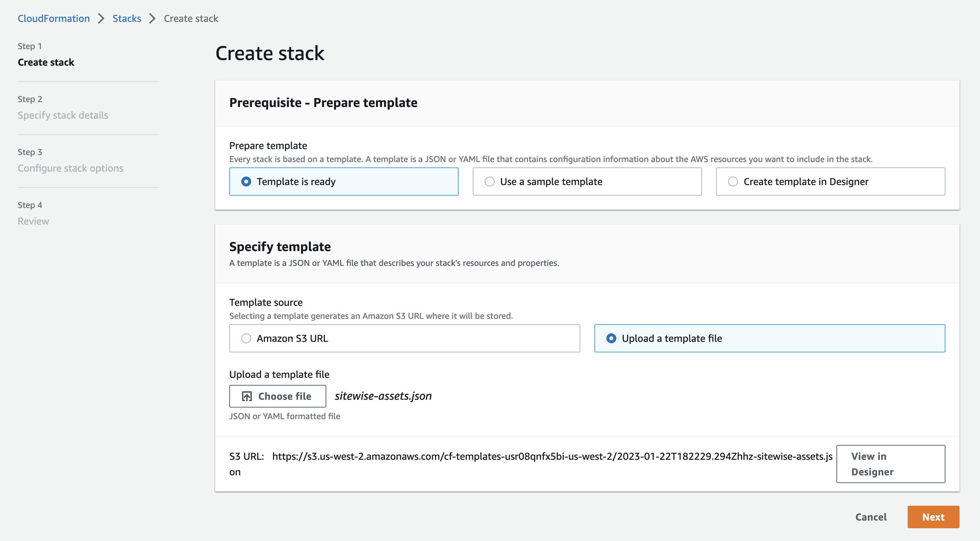
Task: Select Amazon S3 URL template source
Action: pos(246,338)
